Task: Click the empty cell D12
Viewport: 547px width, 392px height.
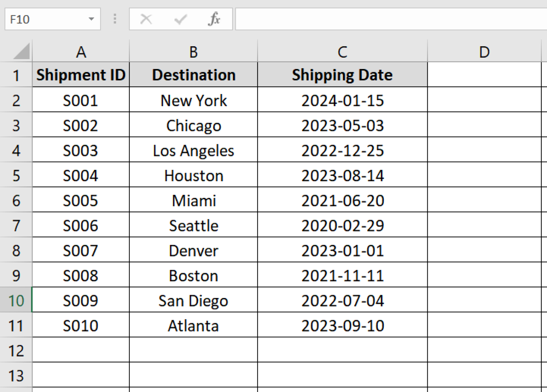Action: click(x=484, y=350)
